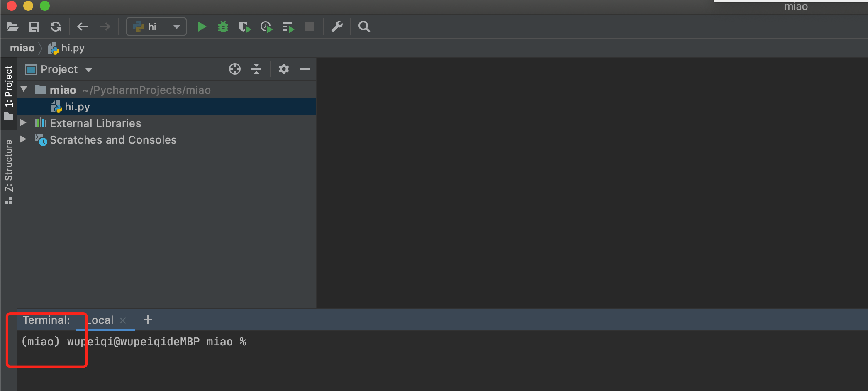This screenshot has height=391, width=868.
Task: Start debugging with the bug icon
Action: (223, 27)
